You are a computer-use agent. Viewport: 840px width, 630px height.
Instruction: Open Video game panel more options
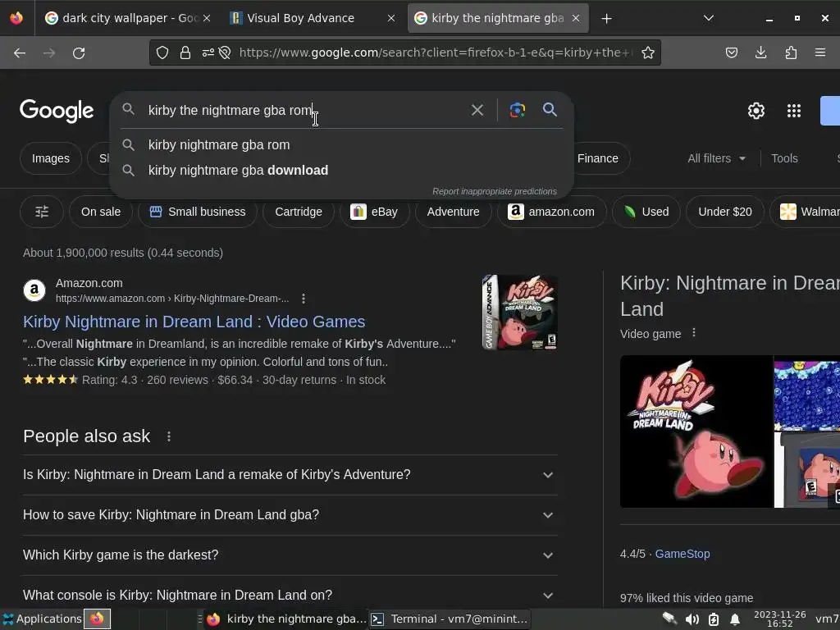click(694, 333)
